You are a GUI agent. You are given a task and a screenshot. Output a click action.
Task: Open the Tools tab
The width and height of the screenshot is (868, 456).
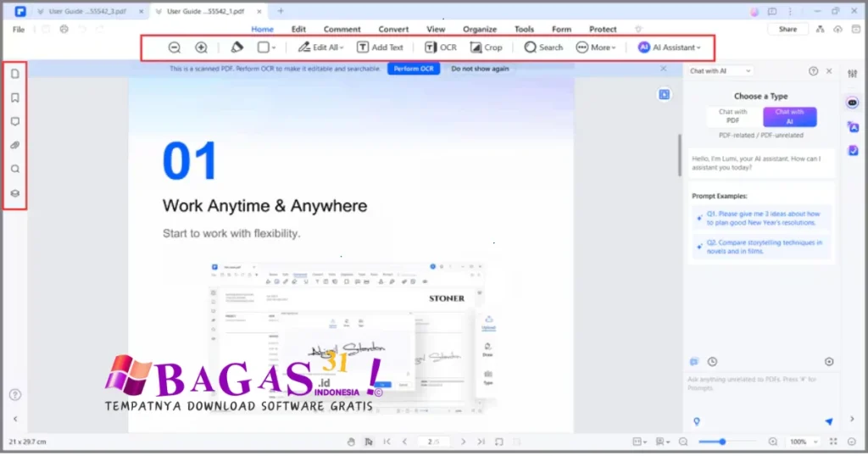pos(524,30)
